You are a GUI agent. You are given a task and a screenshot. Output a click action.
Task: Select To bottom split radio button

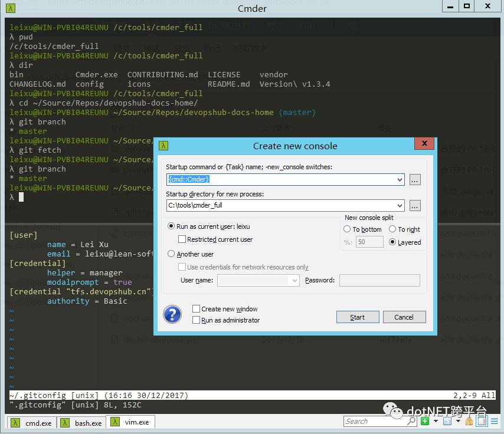coord(347,229)
